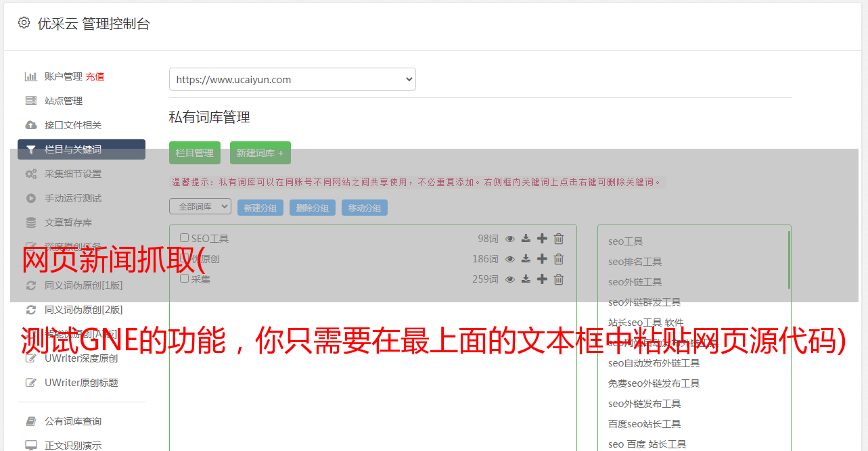Click book icon next to 公有词库查询

(x=31, y=421)
